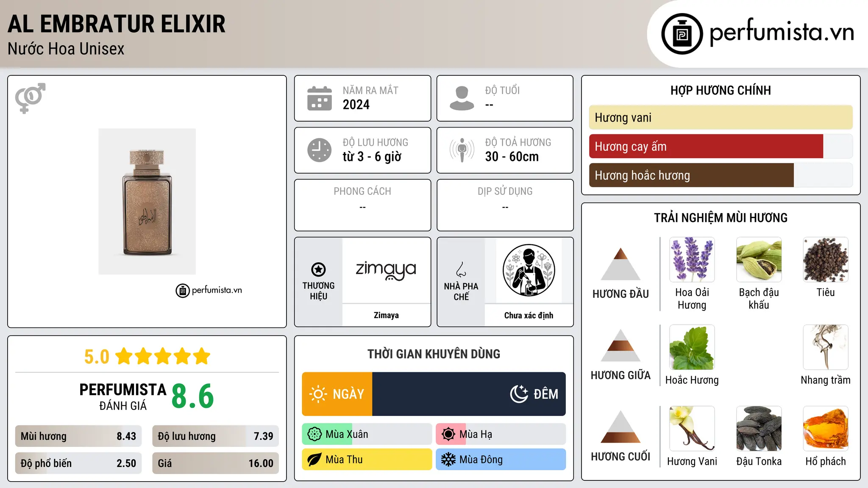Click the snowflake icon for Mùa Đông
868x488 pixels.
coord(448,460)
